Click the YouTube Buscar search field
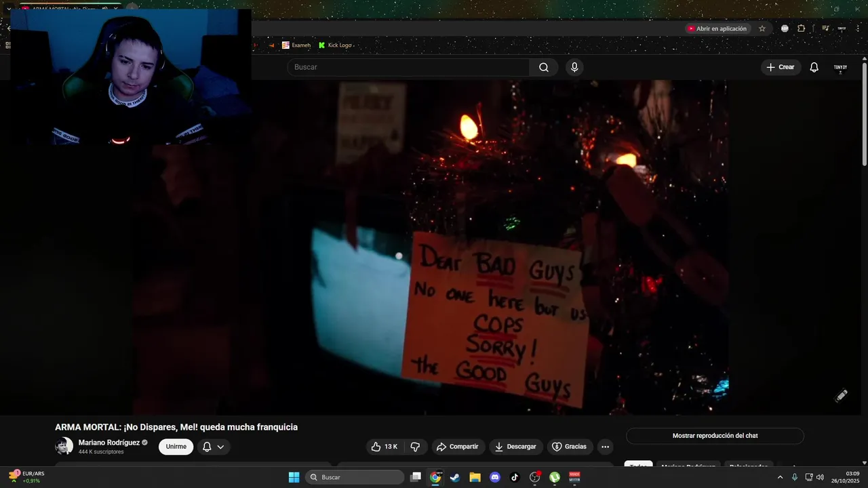This screenshot has height=488, width=868. (408, 67)
